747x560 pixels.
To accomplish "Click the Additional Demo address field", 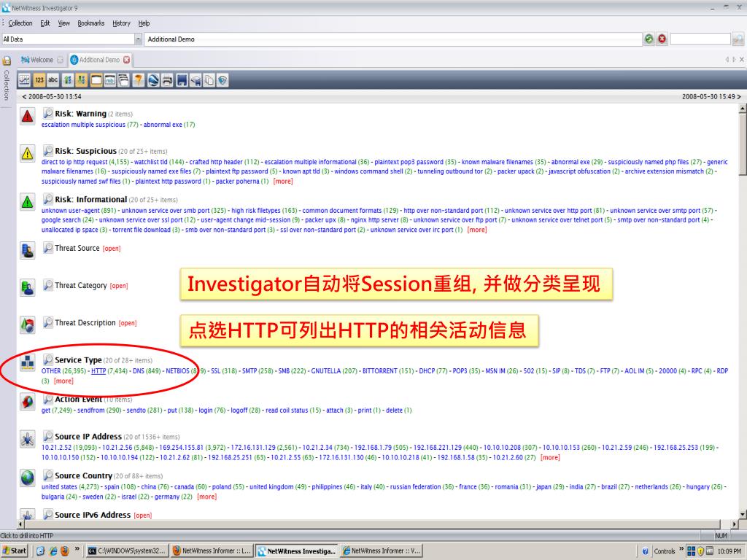I will click(392, 39).
